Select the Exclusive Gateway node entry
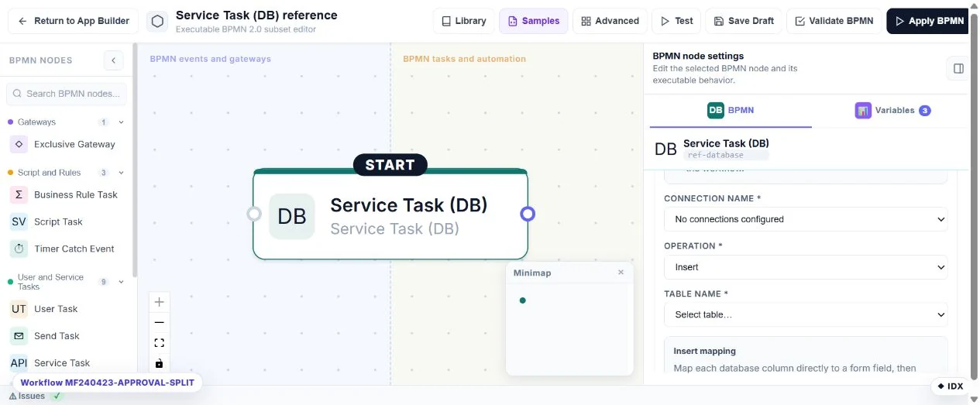Screen dimensions: 980x405 [x=67, y=144]
